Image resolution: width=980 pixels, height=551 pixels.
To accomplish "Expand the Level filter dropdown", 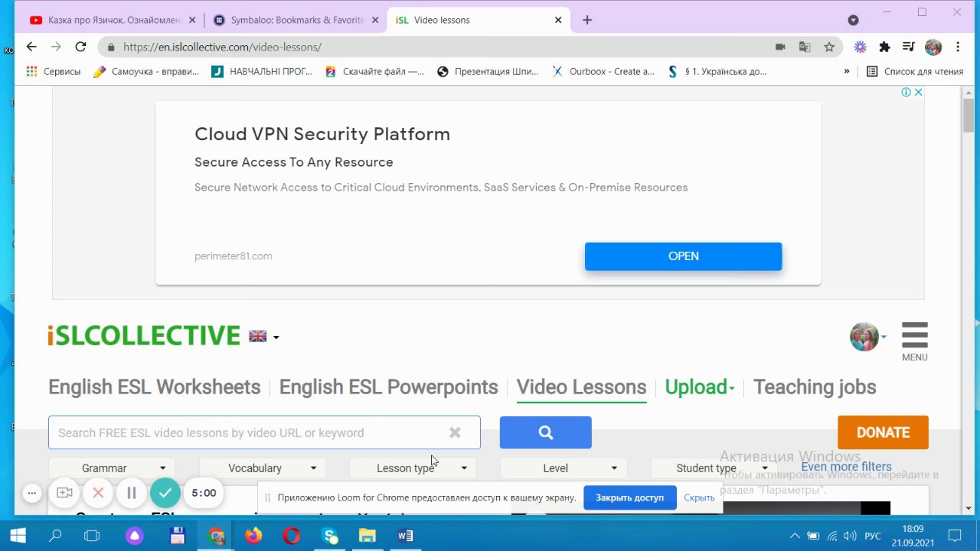I will point(563,468).
